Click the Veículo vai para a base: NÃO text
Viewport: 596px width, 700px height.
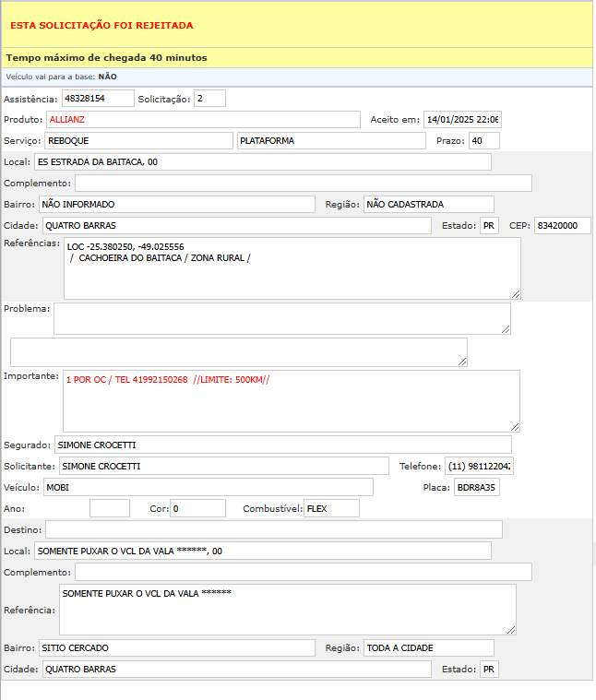(x=61, y=77)
